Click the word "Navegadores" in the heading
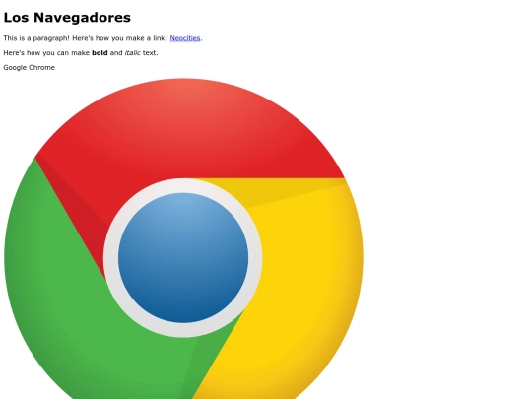Screen dimensions: 532x399 (x=82, y=18)
